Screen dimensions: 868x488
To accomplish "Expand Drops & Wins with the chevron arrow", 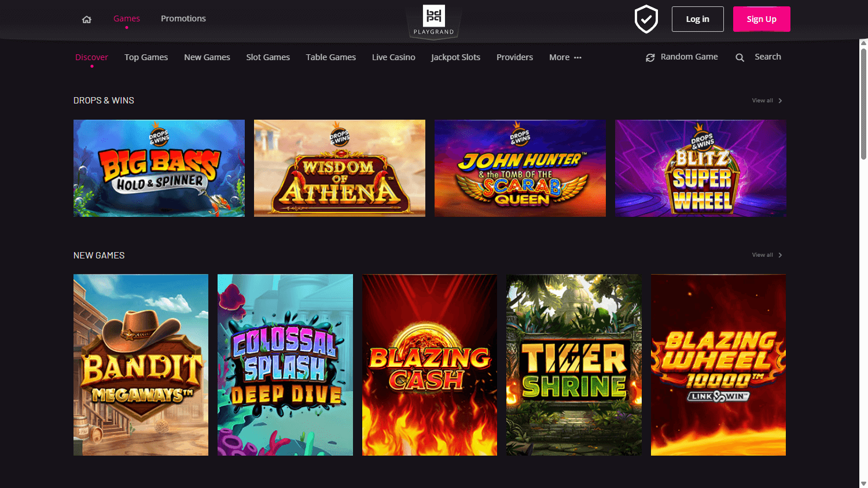I will (x=779, y=100).
